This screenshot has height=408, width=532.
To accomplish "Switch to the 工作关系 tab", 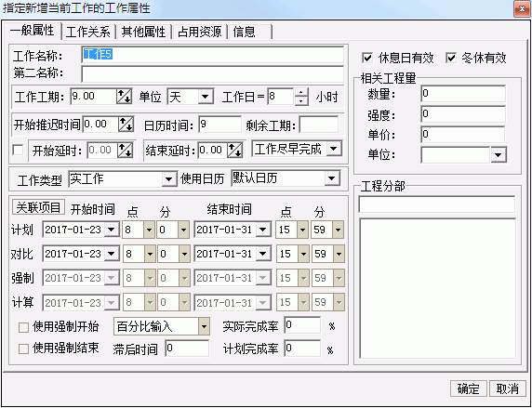I will click(x=87, y=33).
